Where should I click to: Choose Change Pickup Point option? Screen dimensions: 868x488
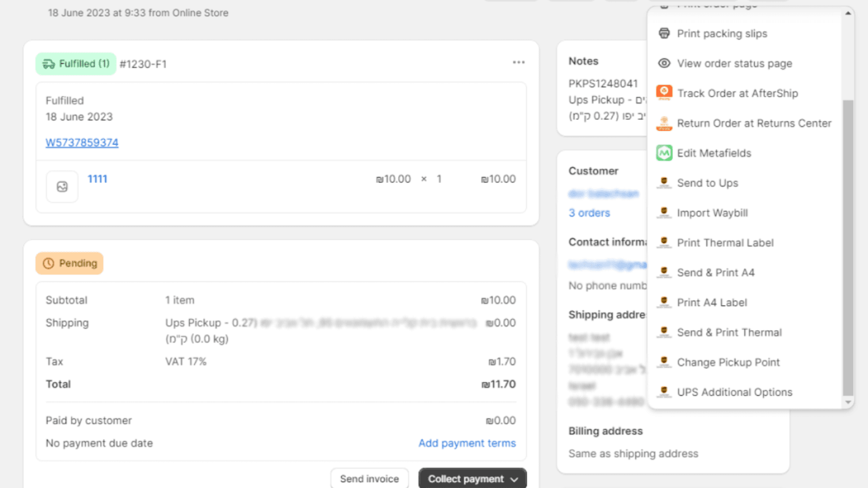coord(729,362)
